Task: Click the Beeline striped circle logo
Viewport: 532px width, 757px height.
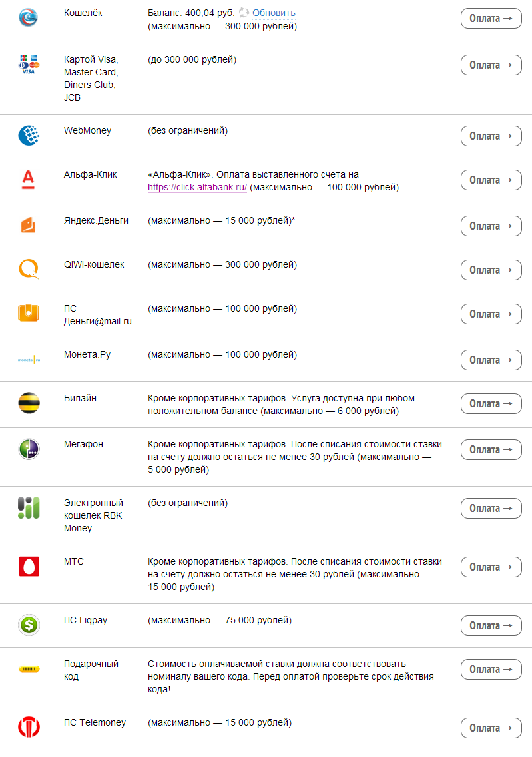Action: 29,403
